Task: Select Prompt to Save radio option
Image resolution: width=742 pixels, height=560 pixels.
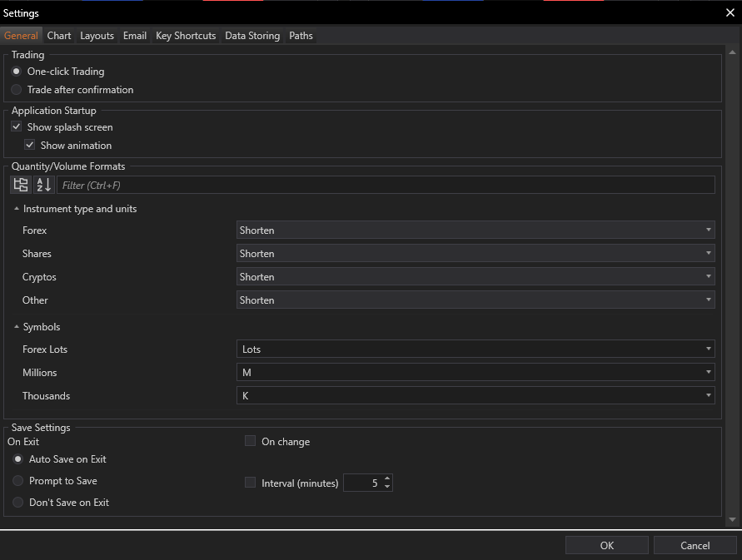Action: [17, 481]
